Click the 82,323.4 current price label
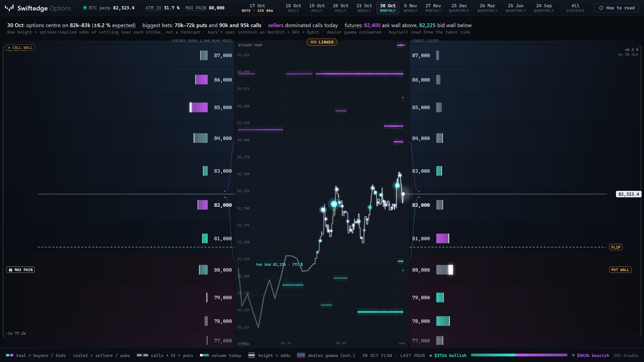 [628, 194]
